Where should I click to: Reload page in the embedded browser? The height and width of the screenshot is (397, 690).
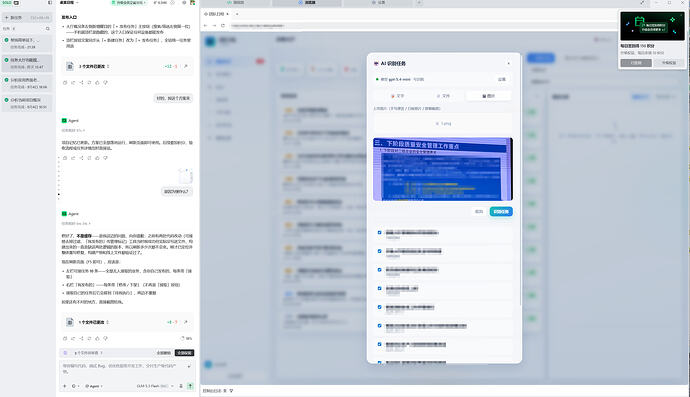223,26
